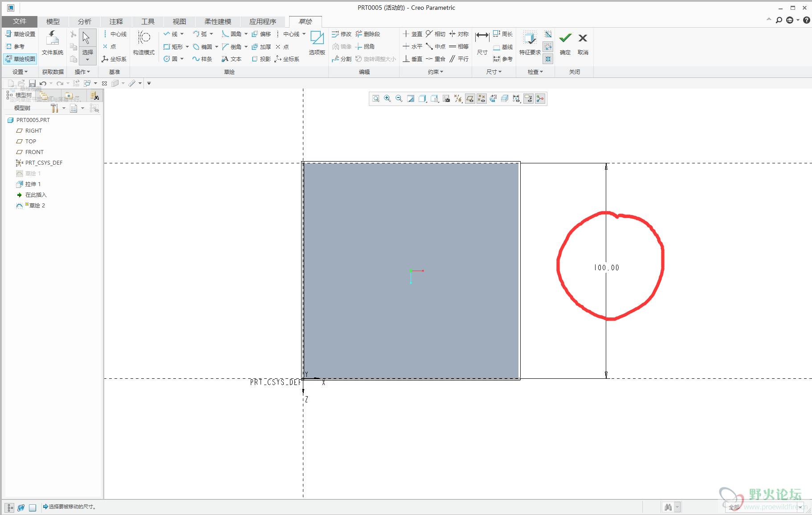This screenshot has width=812, height=515.
Task: Select PRT_CSYS_DEF in the model tree
Action: (44, 162)
